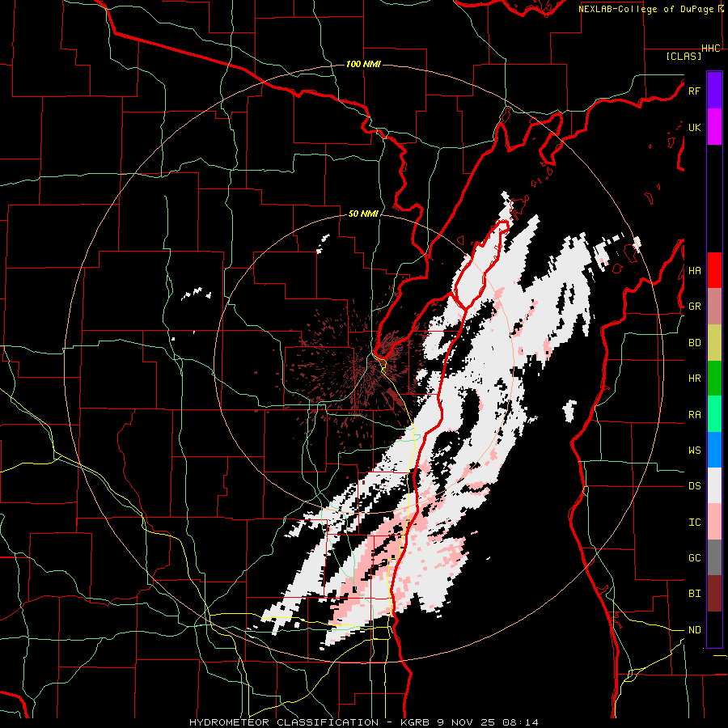The width and height of the screenshot is (728, 728).
Task: Click the HR legend label
Action: click(x=694, y=379)
